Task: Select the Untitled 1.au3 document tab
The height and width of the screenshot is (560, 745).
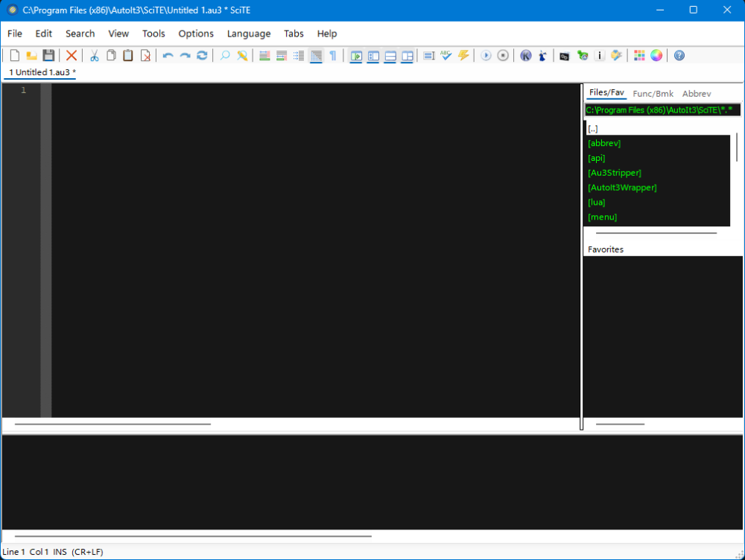Action: tap(42, 72)
